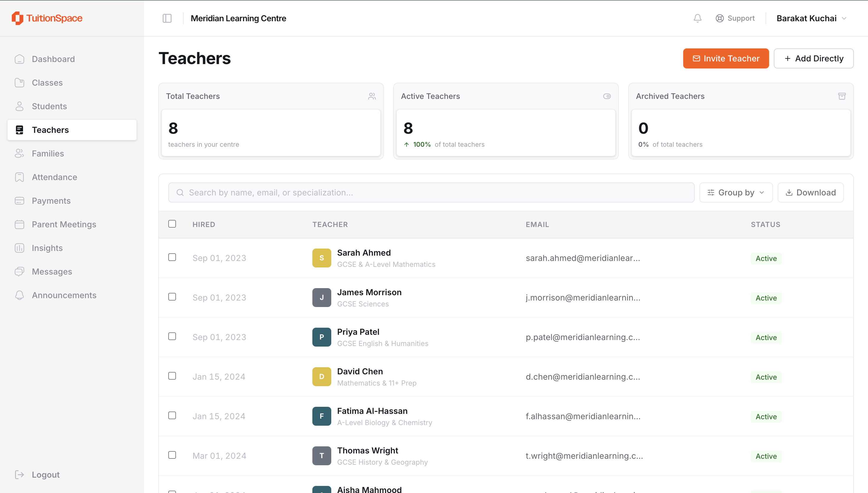This screenshot has height=493, width=868.
Task: Select the Teachers sidebar item
Action: [x=72, y=130]
